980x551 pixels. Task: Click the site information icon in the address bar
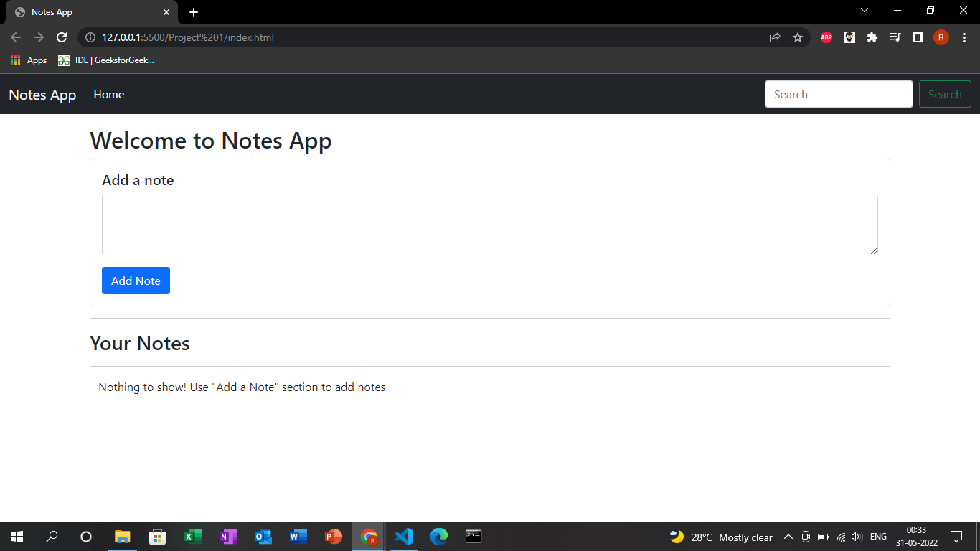90,37
